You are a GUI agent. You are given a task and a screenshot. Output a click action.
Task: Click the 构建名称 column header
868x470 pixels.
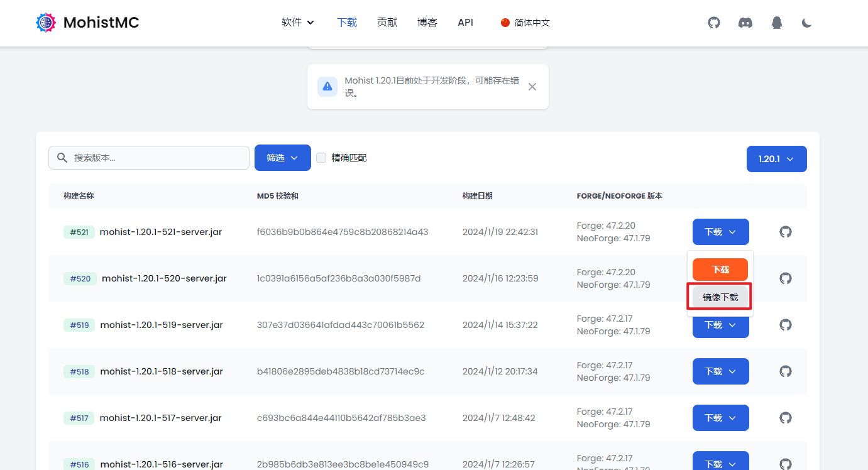tap(79, 196)
